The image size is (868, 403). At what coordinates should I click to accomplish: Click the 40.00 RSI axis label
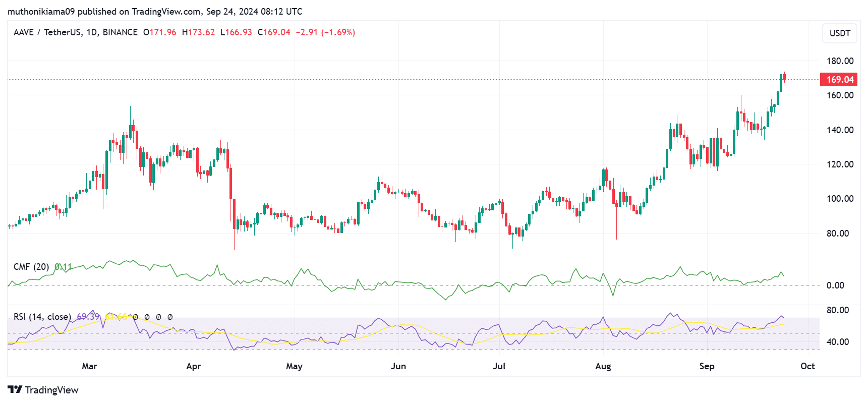[x=838, y=342]
